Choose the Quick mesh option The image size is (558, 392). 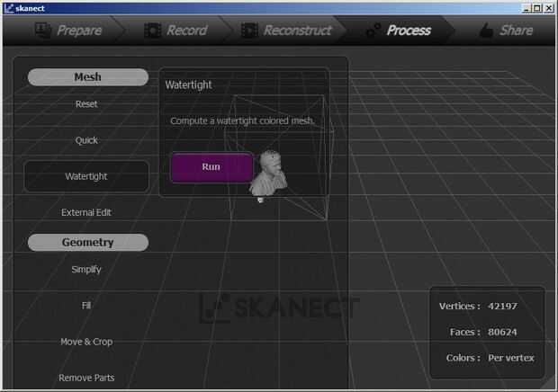tap(86, 140)
